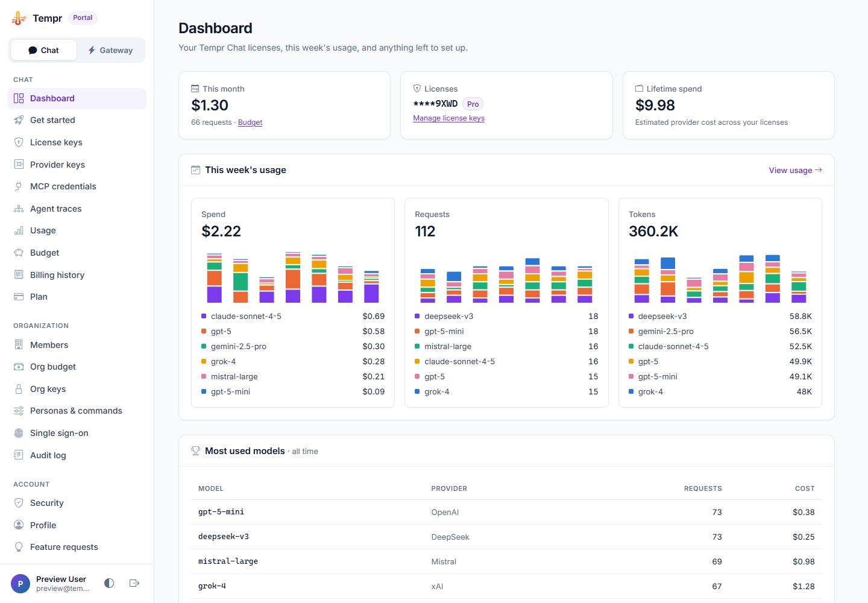Image resolution: width=868 pixels, height=603 pixels.
Task: Click the This month amount $1.30
Action: (210, 106)
